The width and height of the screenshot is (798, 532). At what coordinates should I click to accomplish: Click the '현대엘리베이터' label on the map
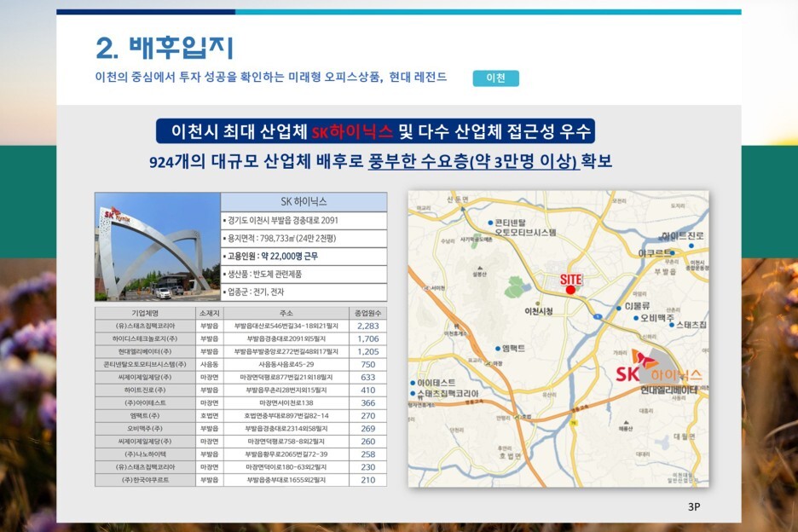pyautogui.click(x=668, y=390)
